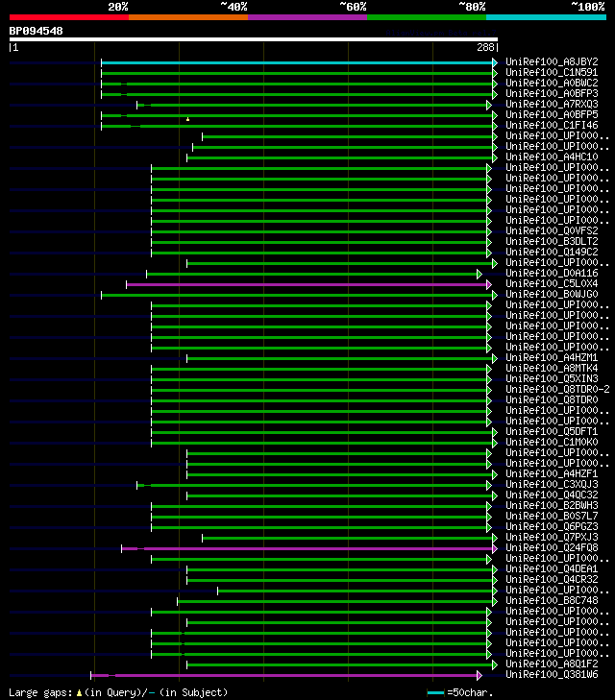The image size is (615, 700).
Task: Open hit UniRef100_B0S7L7
Action: 552,516
